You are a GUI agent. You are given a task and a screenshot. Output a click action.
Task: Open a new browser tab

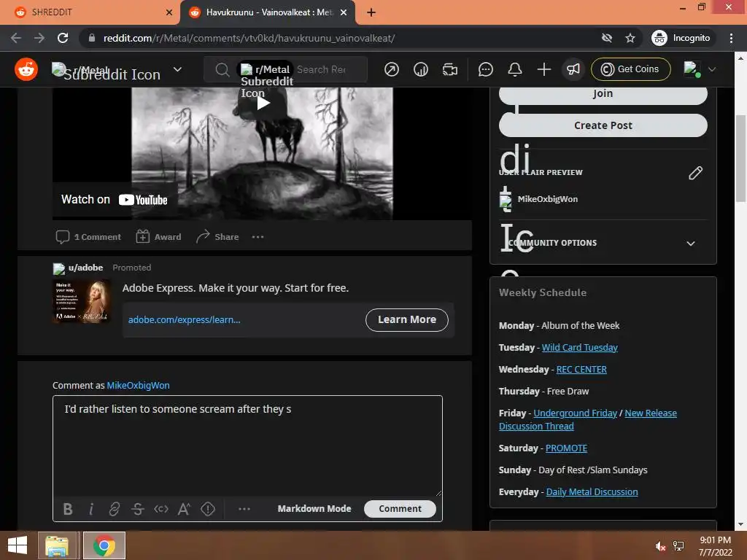click(x=371, y=13)
